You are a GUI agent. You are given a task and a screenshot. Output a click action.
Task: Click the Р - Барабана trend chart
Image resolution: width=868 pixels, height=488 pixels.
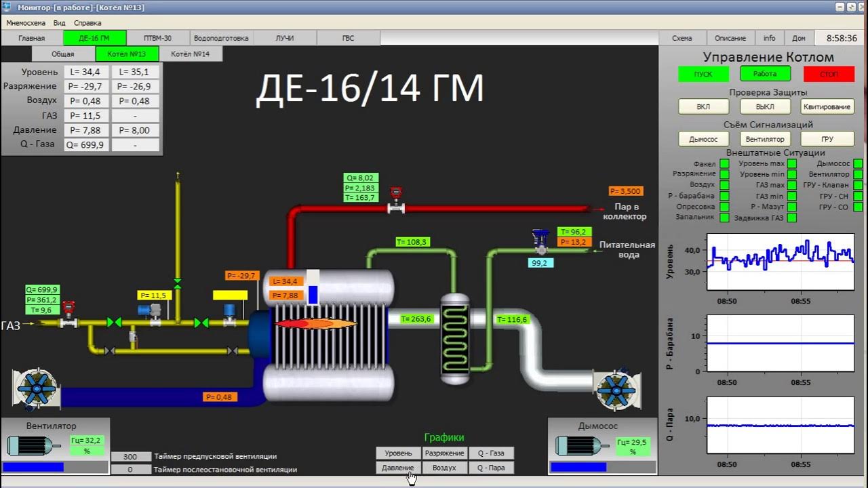click(x=781, y=343)
